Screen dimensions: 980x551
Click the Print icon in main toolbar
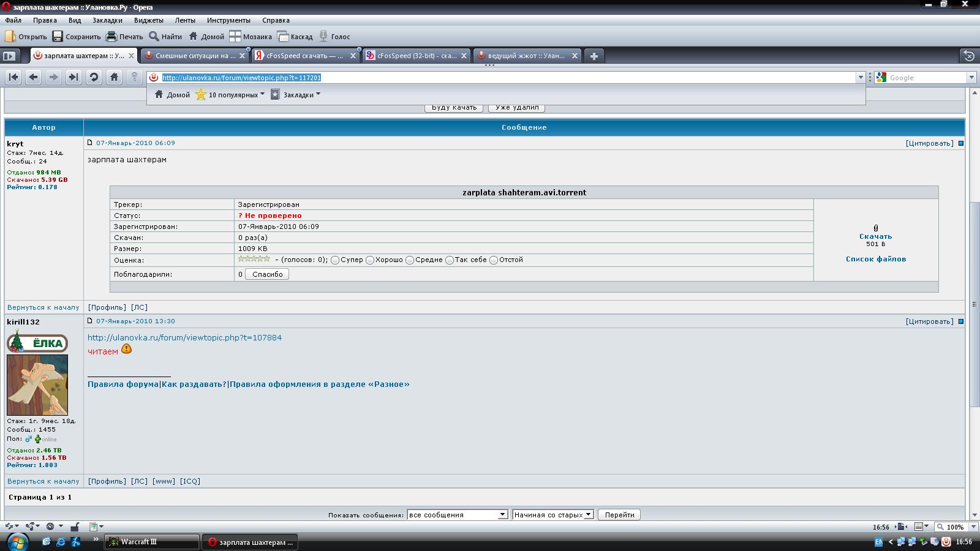[124, 37]
